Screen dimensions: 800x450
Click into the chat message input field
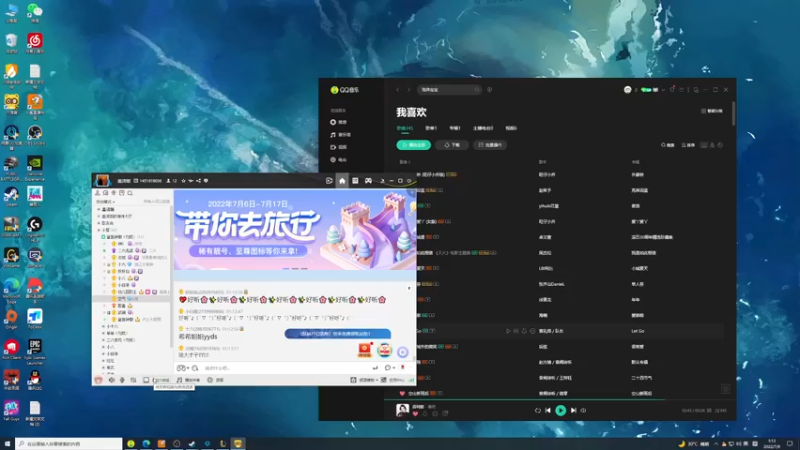(x=286, y=368)
